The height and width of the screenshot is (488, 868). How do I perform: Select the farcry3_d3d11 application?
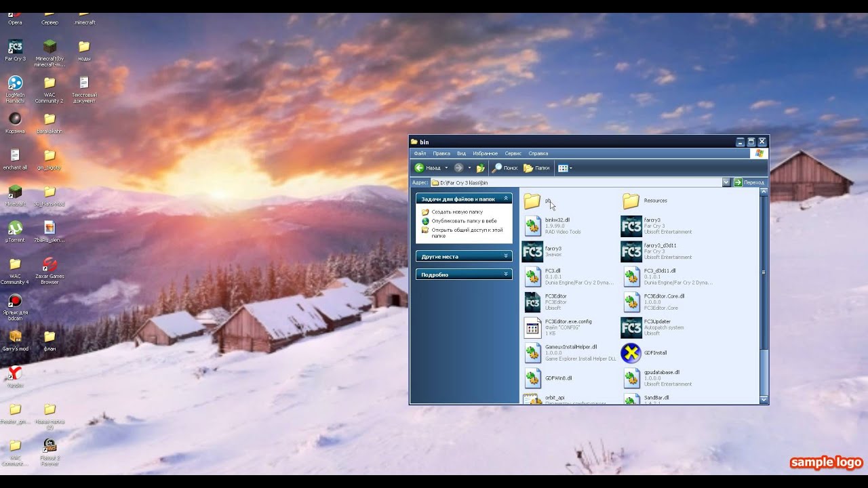coord(656,251)
